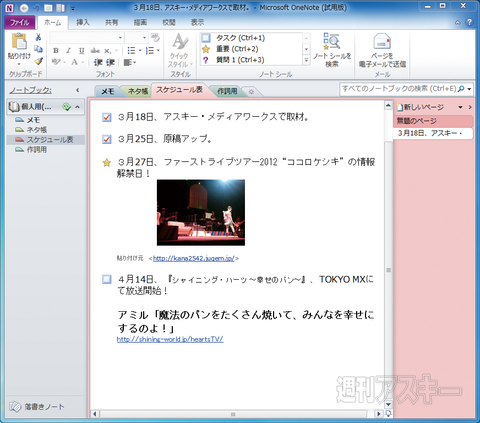The image size is (480, 423).
Task: Open the search scope dropdown arrow
Action: (x=469, y=89)
